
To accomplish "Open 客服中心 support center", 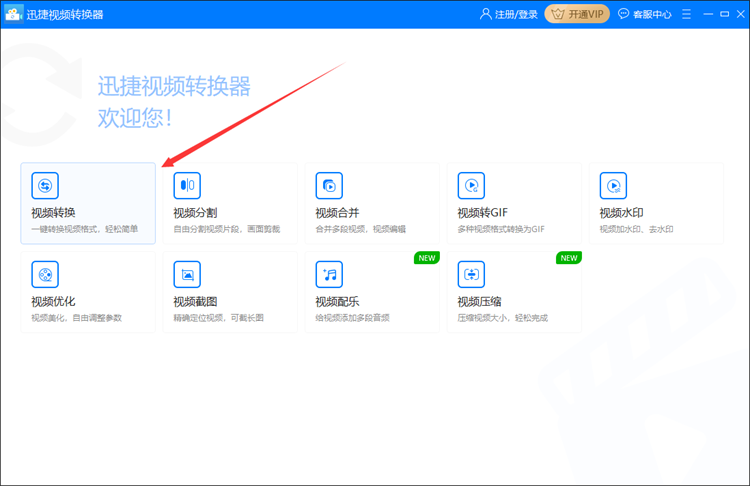I will pyautogui.click(x=652, y=14).
